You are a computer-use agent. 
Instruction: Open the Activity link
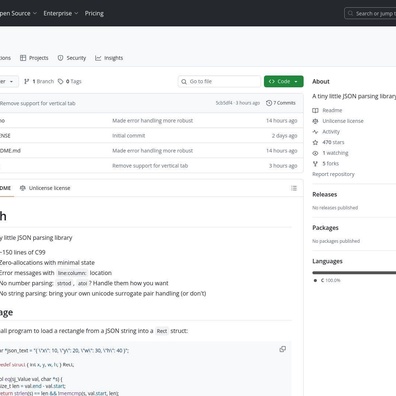pos(331,132)
